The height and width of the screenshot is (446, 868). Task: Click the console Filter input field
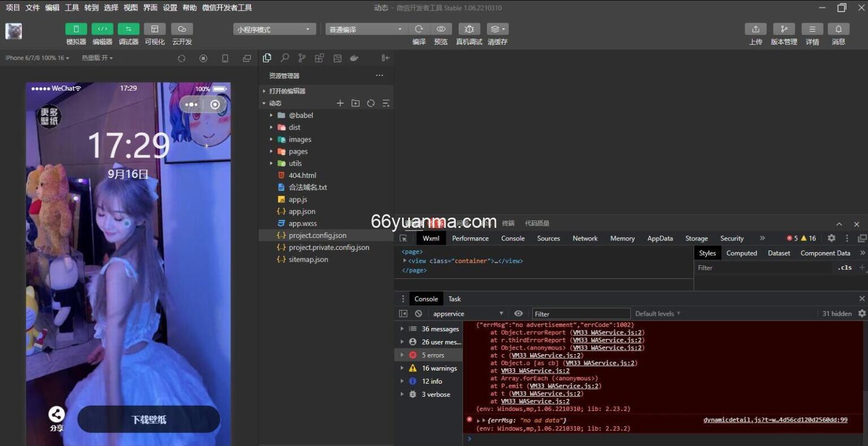point(580,314)
